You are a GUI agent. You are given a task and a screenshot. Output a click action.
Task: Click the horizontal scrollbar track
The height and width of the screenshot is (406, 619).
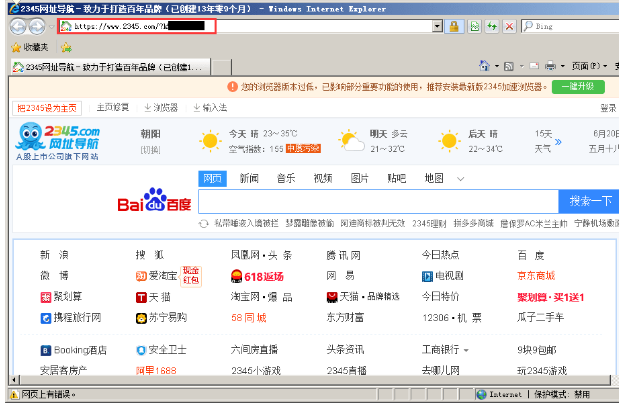click(x=315, y=380)
